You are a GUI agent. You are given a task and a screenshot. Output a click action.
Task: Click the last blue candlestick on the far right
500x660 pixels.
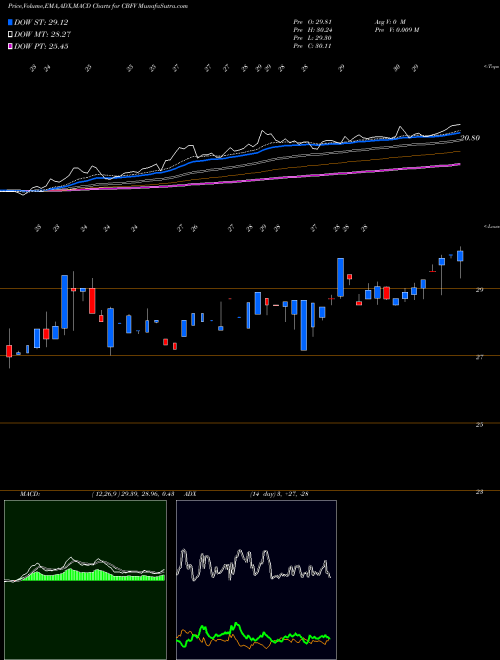pyautogui.click(x=460, y=256)
